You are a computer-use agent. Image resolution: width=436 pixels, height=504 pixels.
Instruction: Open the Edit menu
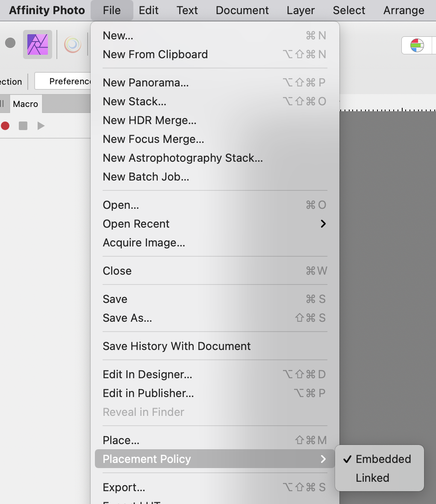coord(148,10)
